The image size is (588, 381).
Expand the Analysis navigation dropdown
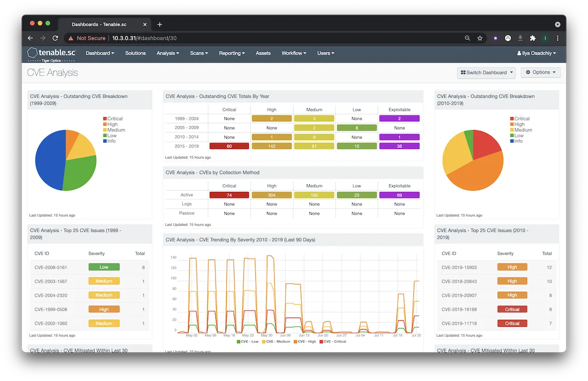point(167,53)
